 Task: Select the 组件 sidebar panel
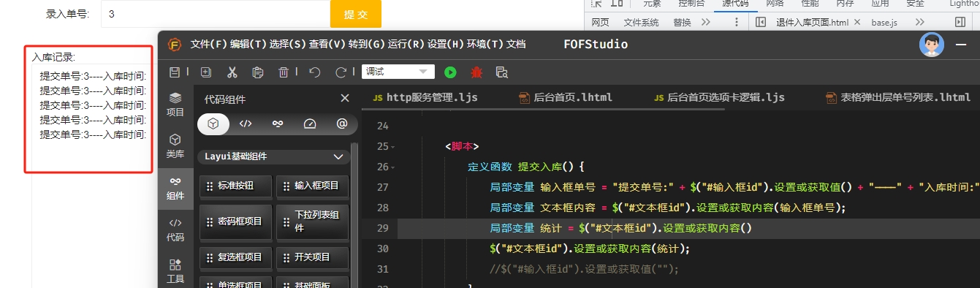(175, 188)
